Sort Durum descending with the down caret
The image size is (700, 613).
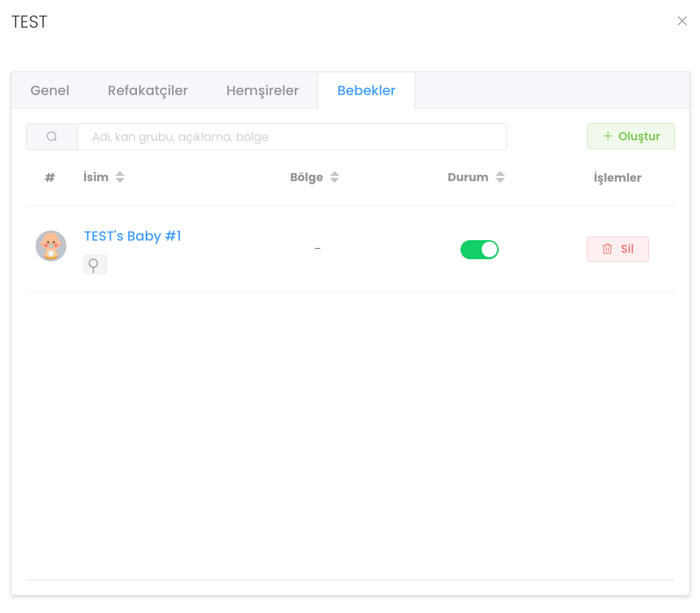(x=500, y=181)
